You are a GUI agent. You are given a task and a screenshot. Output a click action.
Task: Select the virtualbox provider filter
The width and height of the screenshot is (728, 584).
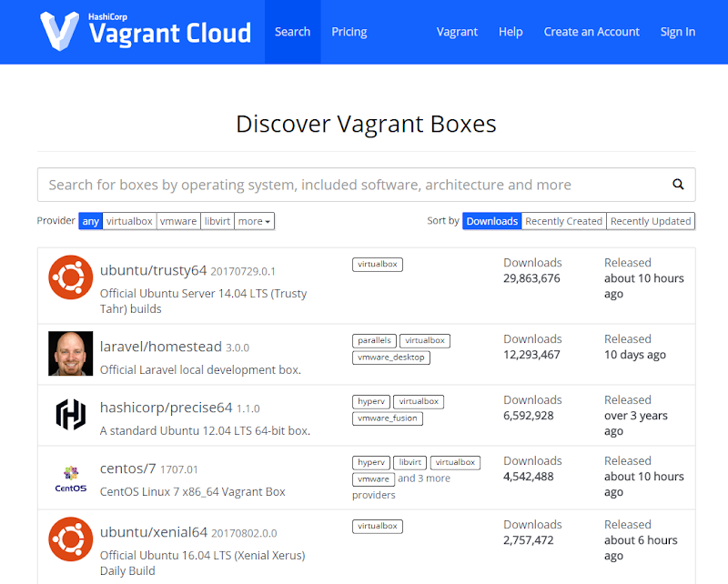point(129,220)
